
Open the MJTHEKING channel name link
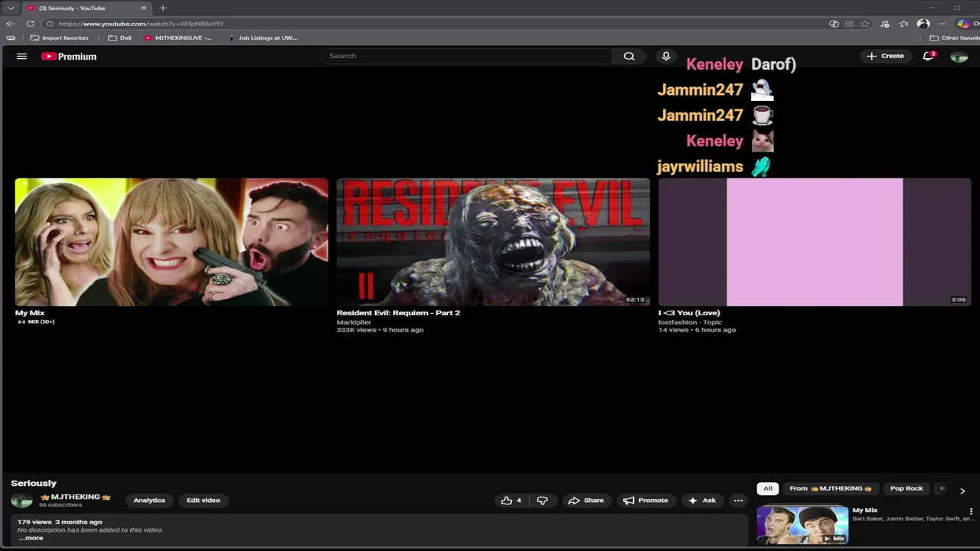point(75,497)
